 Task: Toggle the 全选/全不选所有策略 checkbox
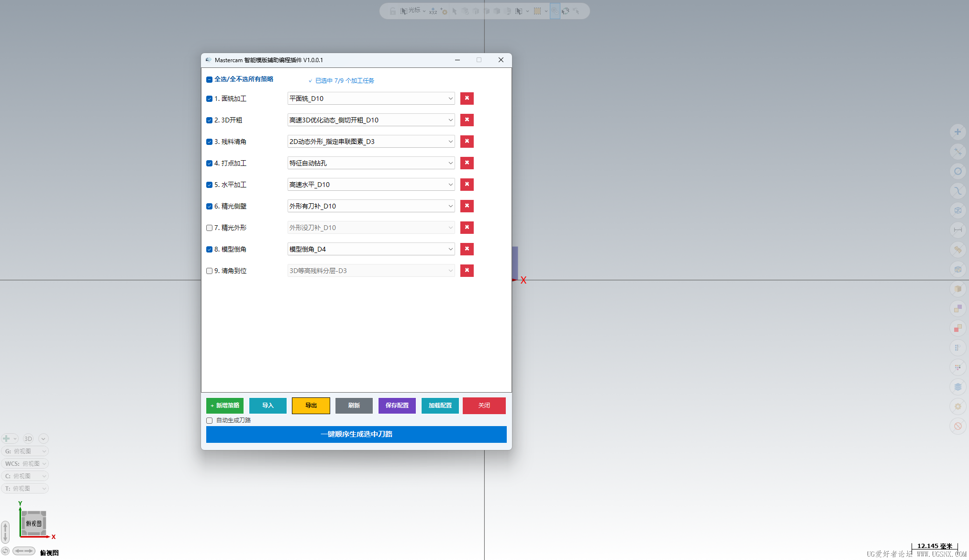[209, 79]
